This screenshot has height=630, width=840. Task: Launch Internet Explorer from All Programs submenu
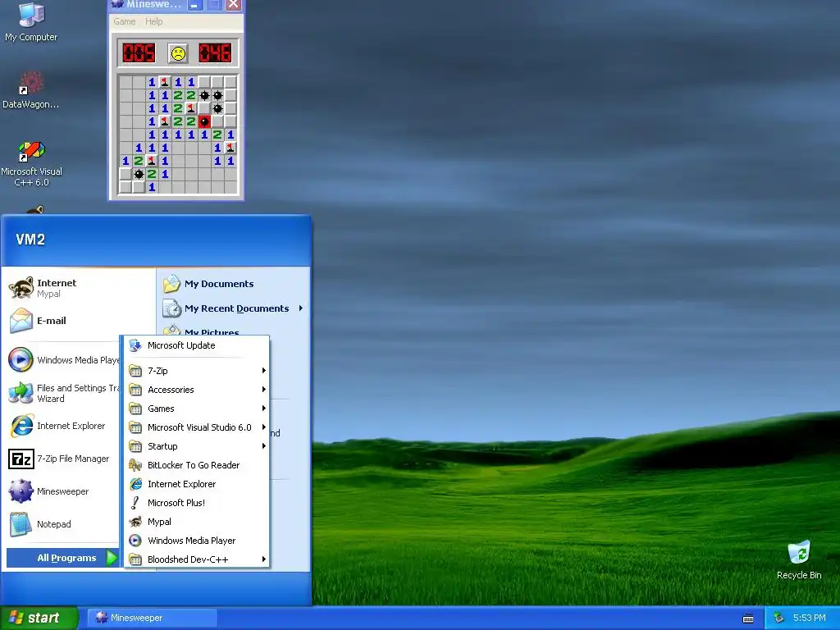(197, 484)
